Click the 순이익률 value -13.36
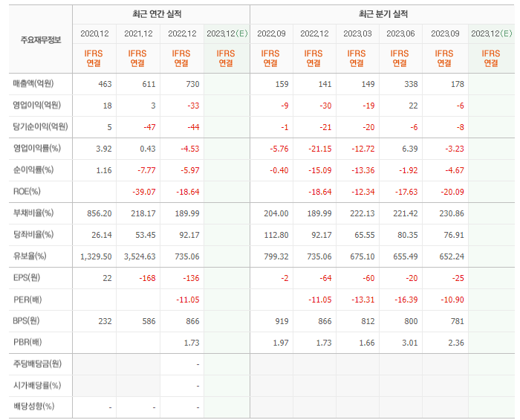Screen dimensions: 520x420 [363, 170]
